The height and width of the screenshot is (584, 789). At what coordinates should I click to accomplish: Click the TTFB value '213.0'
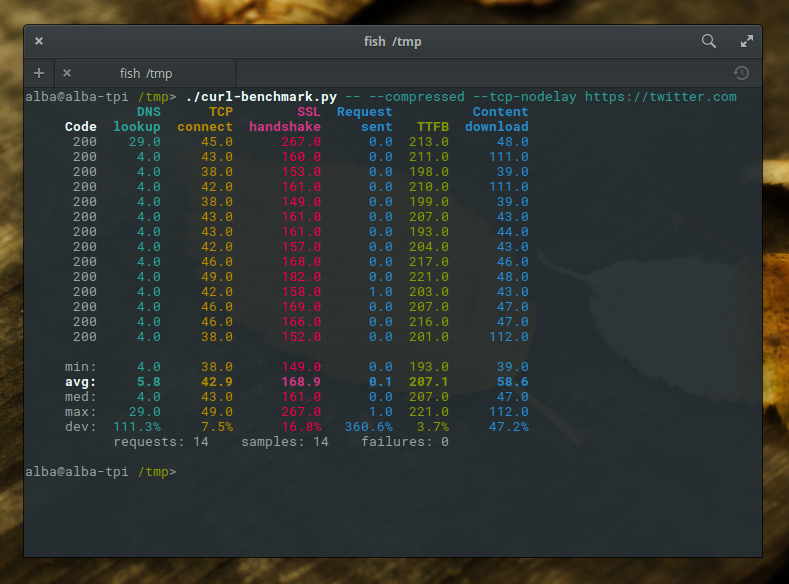pyautogui.click(x=429, y=142)
